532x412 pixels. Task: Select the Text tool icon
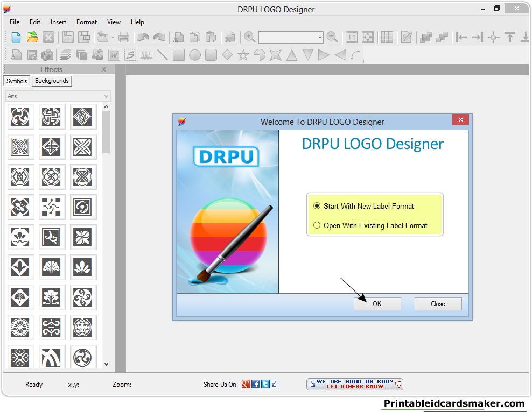point(16,55)
